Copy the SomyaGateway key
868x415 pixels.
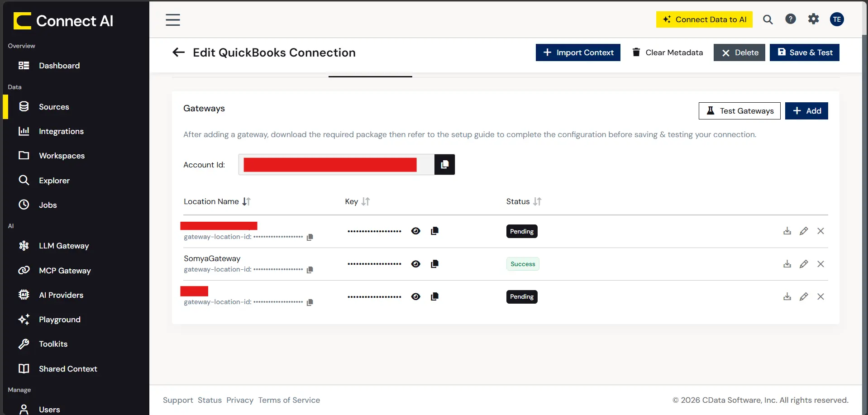[434, 264]
